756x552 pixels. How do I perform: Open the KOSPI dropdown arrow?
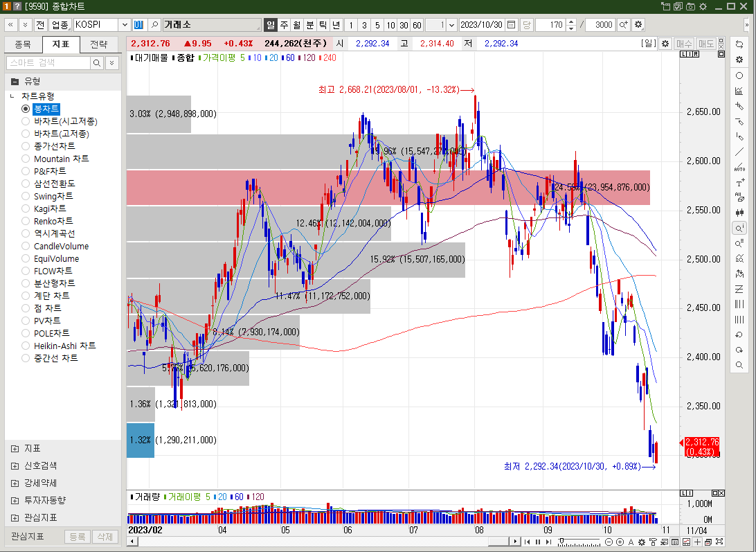[x=125, y=25]
